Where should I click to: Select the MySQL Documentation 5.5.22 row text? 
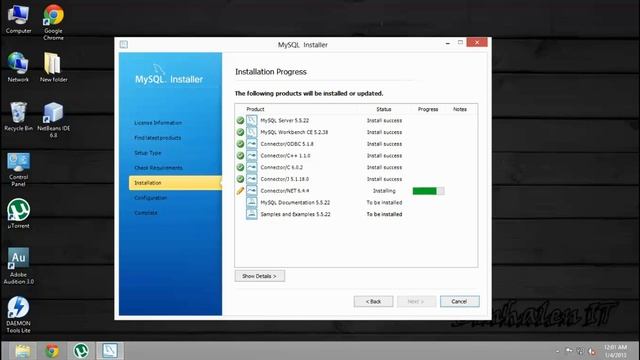[x=295, y=202]
